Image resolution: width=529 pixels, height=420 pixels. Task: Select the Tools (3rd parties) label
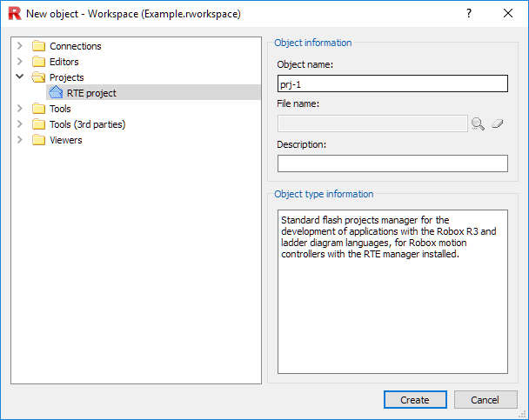pos(88,124)
